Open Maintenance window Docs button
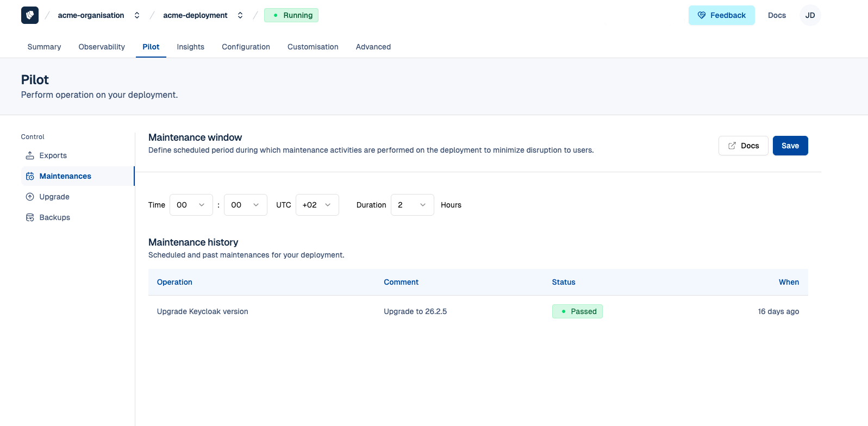 click(x=744, y=146)
